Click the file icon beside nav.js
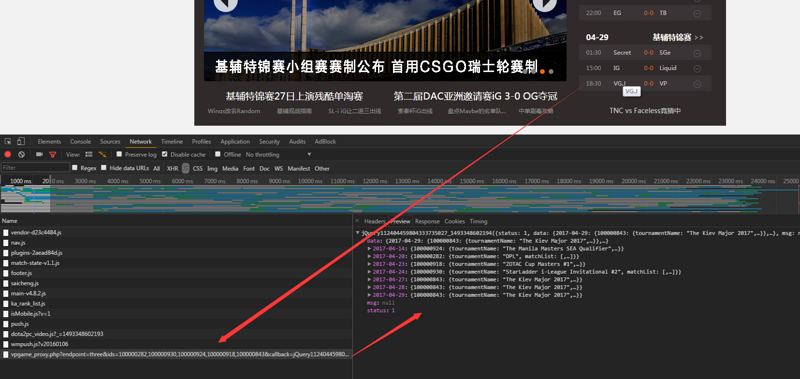The height and width of the screenshot is (379, 800). (6, 243)
